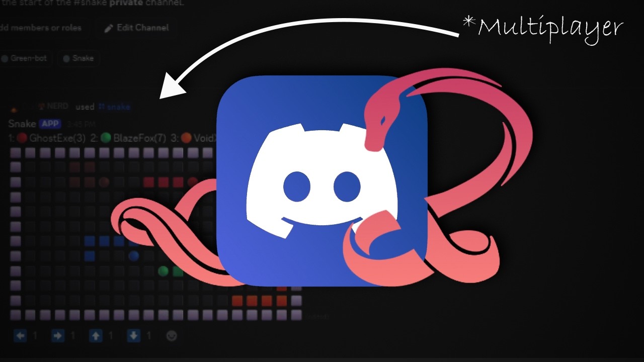Open the add reaction smiley picker
644x362 pixels.
tap(172, 336)
